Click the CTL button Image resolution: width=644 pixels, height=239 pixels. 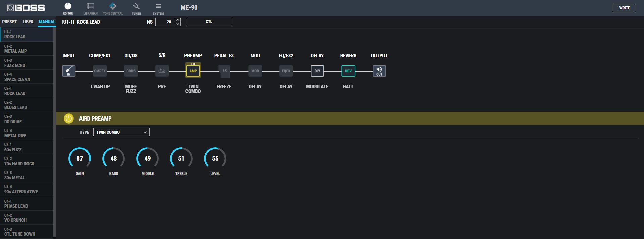tap(209, 22)
